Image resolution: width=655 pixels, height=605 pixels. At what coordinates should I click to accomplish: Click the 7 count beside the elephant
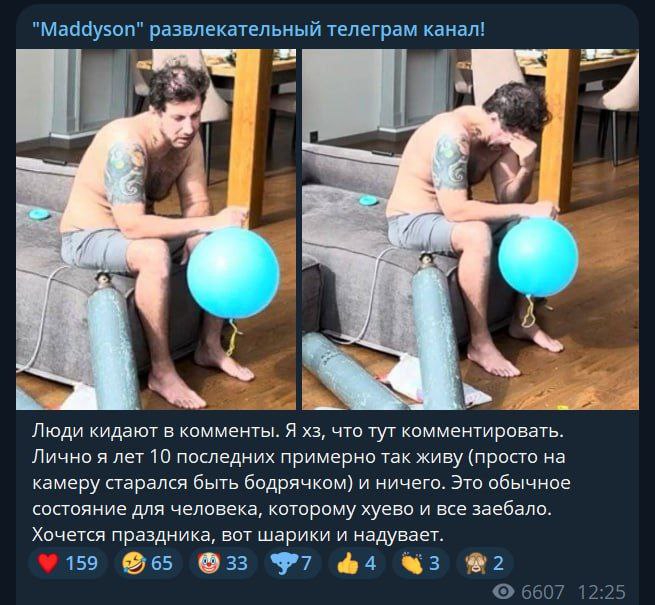tap(306, 563)
